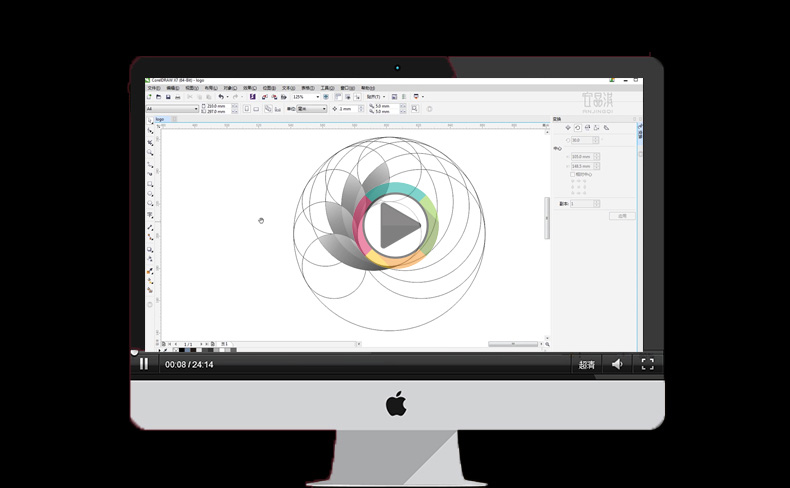Select the Rectangle tool in toolbox
The image size is (790, 488).
[x=150, y=184]
